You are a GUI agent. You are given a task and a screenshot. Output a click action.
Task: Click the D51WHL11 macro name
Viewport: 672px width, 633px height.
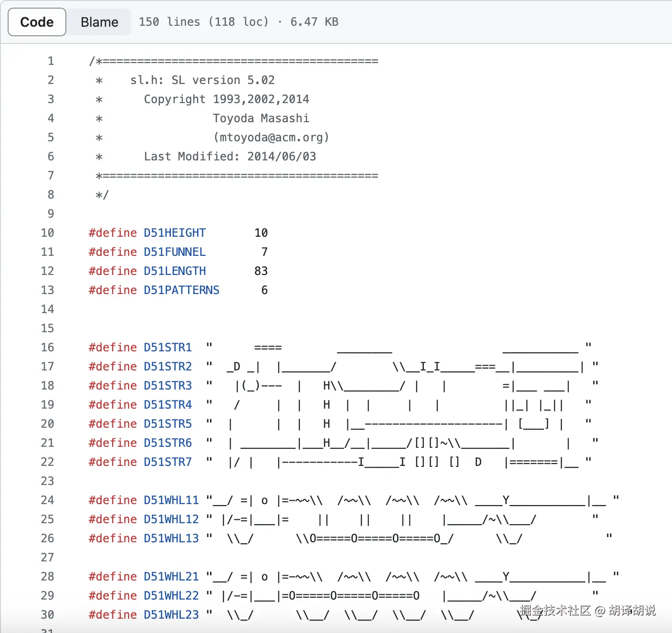[171, 500]
